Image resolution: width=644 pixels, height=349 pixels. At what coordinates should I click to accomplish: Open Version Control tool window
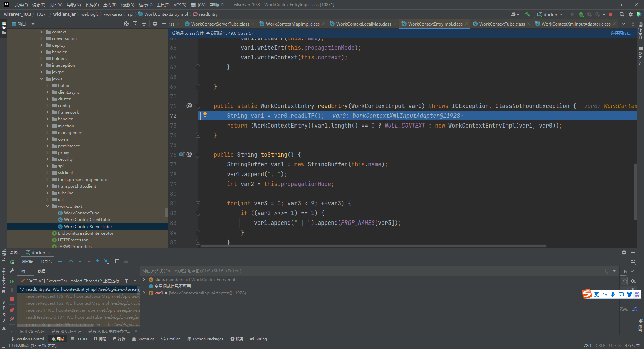28,339
